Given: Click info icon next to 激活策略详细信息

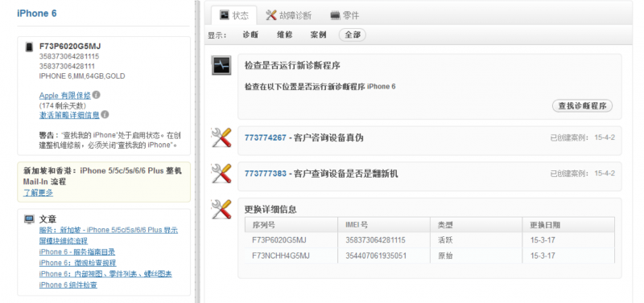Looking at the screenshot, I should click(x=105, y=114).
